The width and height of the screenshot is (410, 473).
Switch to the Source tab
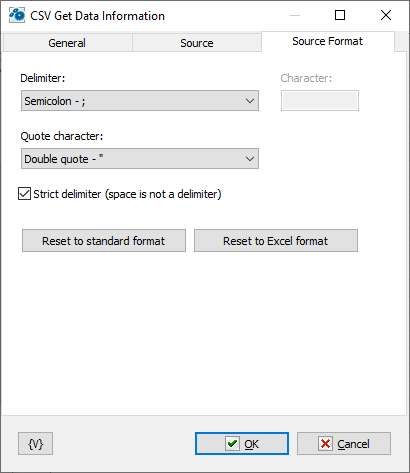[x=197, y=43]
